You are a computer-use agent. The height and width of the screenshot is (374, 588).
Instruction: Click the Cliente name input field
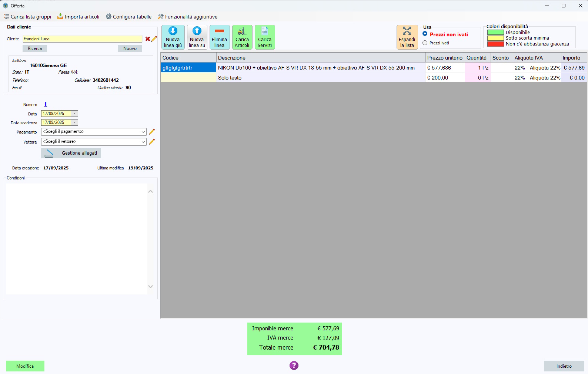[x=82, y=39]
